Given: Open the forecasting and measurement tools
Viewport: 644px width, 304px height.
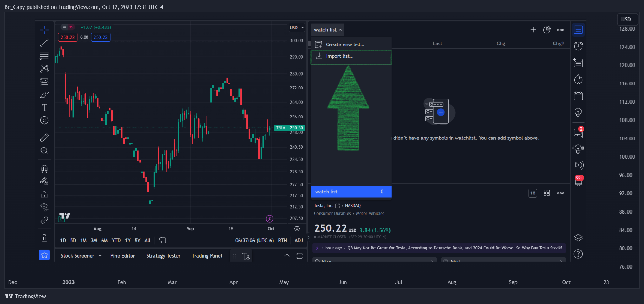Looking at the screenshot, I should 44,82.
